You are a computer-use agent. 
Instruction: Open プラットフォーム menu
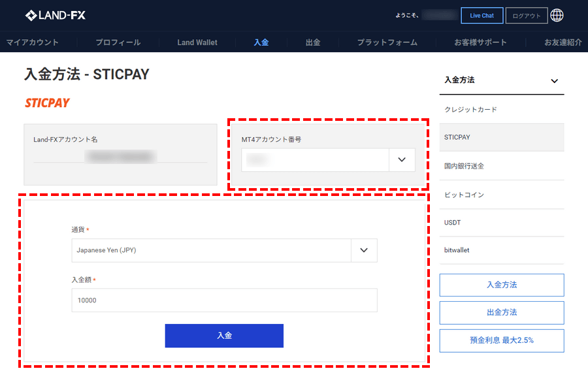tap(387, 42)
